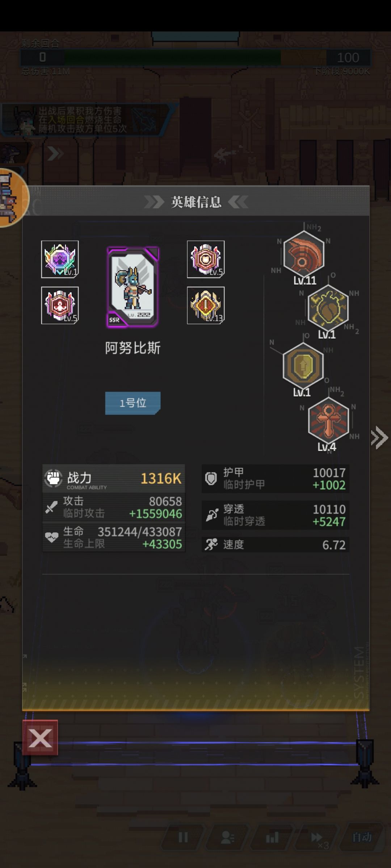Tap the rainbow paw emblem Lv.1

click(x=60, y=259)
